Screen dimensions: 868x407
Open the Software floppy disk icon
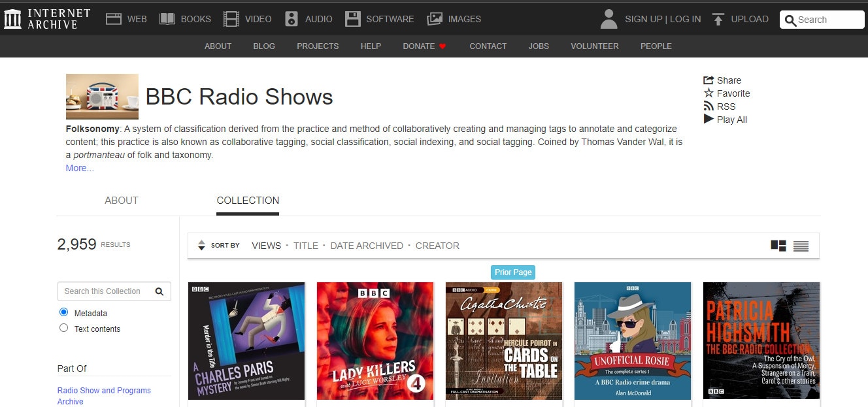(353, 19)
